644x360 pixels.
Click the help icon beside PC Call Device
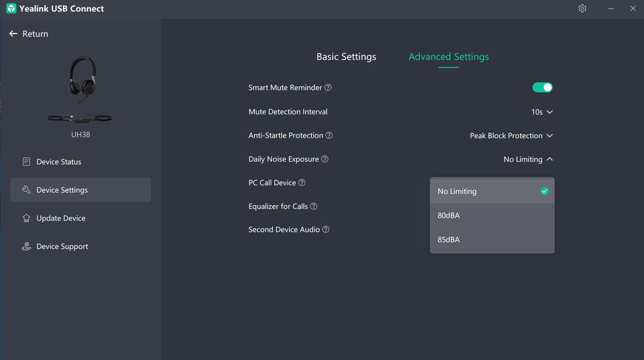[x=302, y=183]
